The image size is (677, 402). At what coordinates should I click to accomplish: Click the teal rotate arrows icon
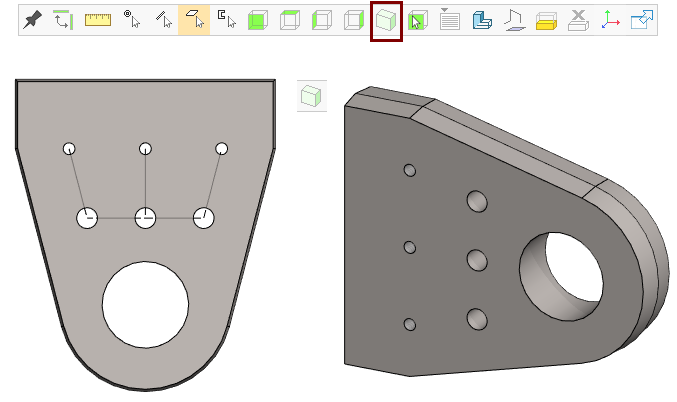[64, 20]
